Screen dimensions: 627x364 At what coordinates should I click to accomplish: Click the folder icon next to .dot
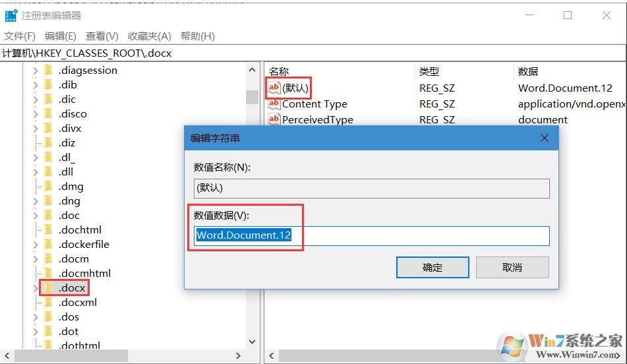pos(48,331)
